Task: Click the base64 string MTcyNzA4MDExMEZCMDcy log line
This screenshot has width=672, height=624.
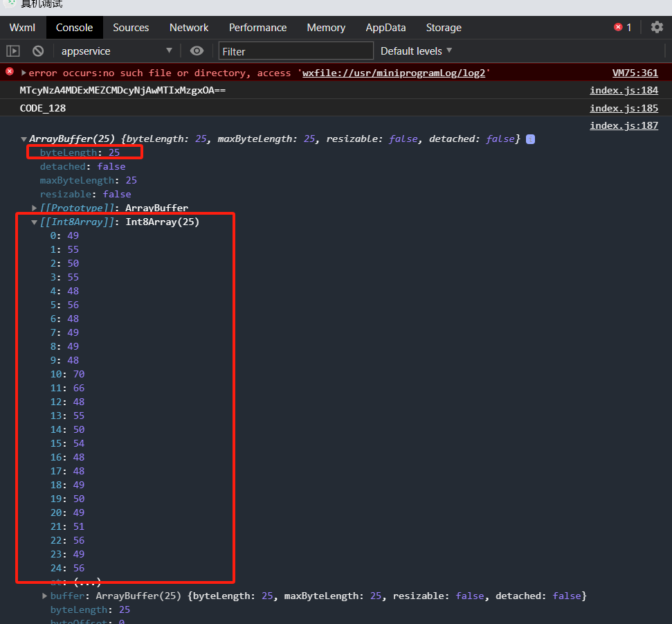Action: (122, 91)
